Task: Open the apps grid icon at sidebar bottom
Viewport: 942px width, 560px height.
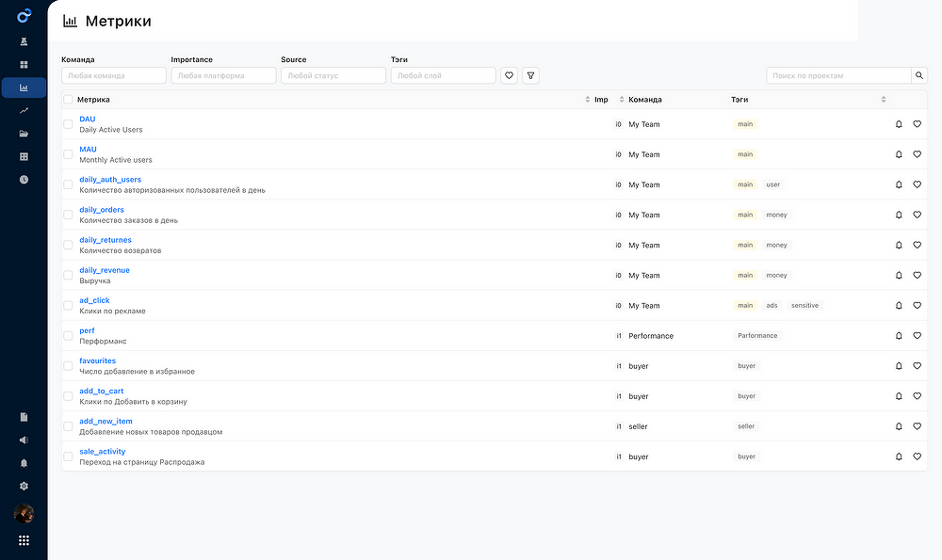Action: tap(24, 540)
